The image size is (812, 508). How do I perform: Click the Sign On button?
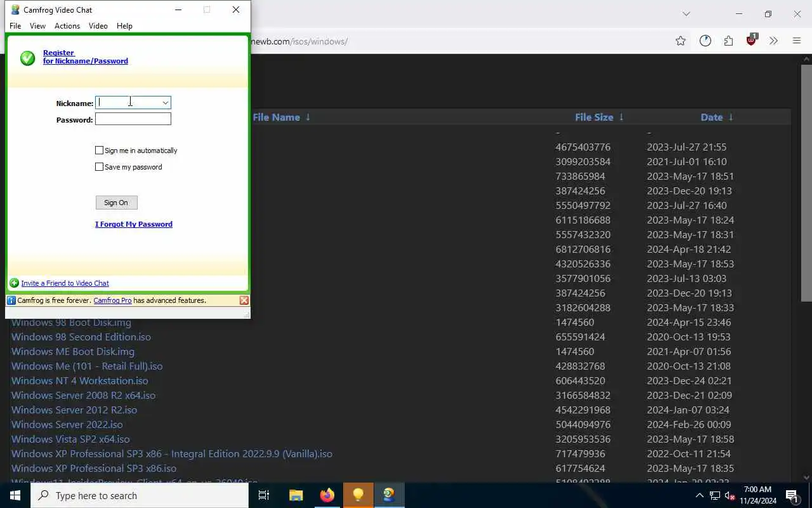click(116, 203)
